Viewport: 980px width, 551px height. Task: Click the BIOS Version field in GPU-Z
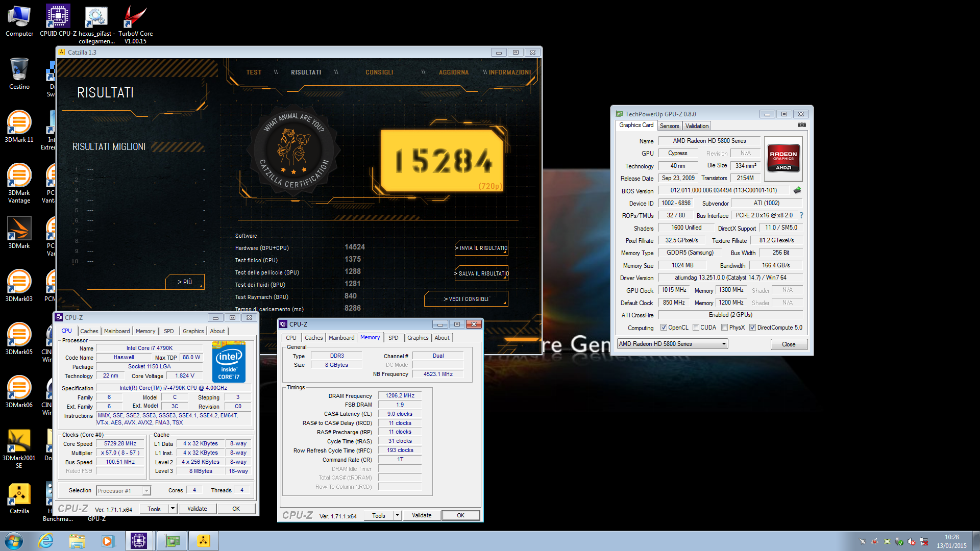point(724,190)
